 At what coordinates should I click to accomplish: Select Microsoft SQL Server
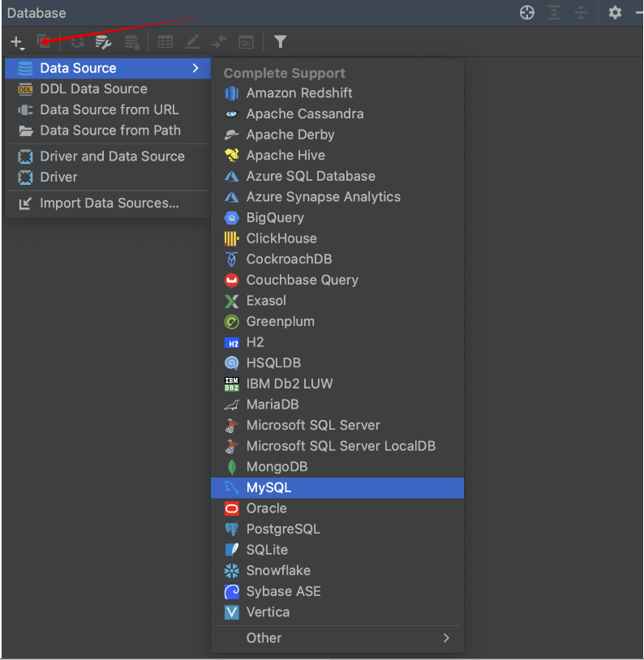coord(337,425)
